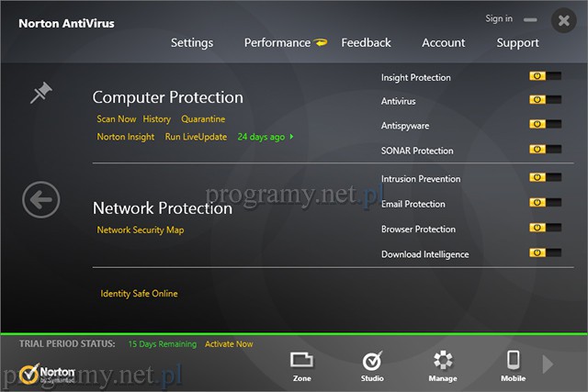Open the Support menu
Image resolution: width=588 pixels, height=392 pixels.
518,42
